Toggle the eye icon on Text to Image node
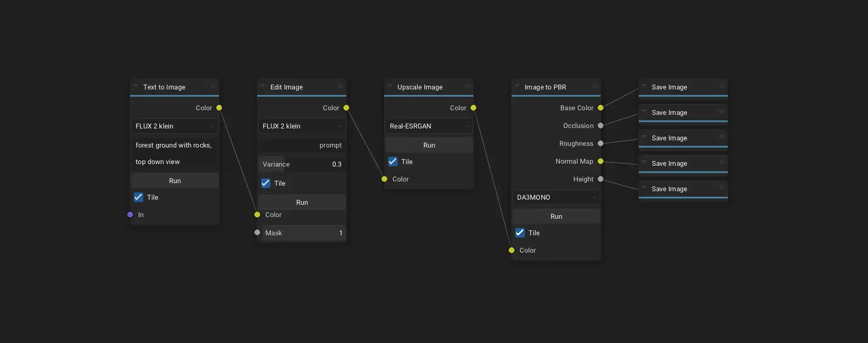 click(213, 86)
